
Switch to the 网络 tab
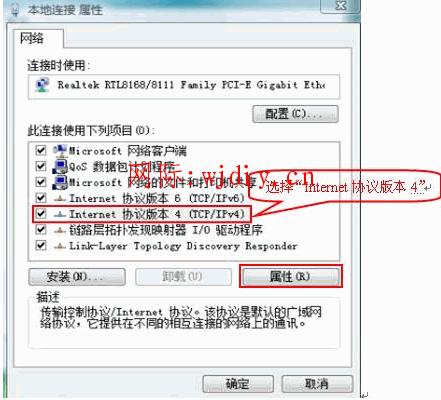32,38
